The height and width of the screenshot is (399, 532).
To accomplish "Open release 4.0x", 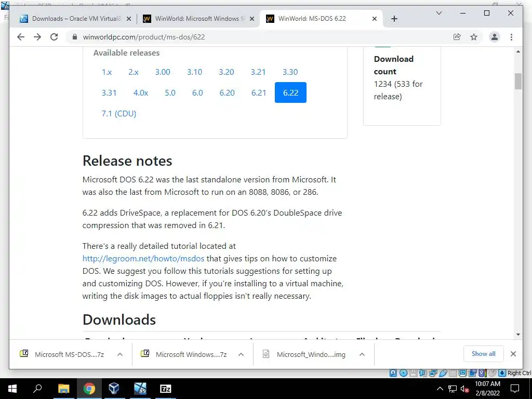I will [141, 92].
